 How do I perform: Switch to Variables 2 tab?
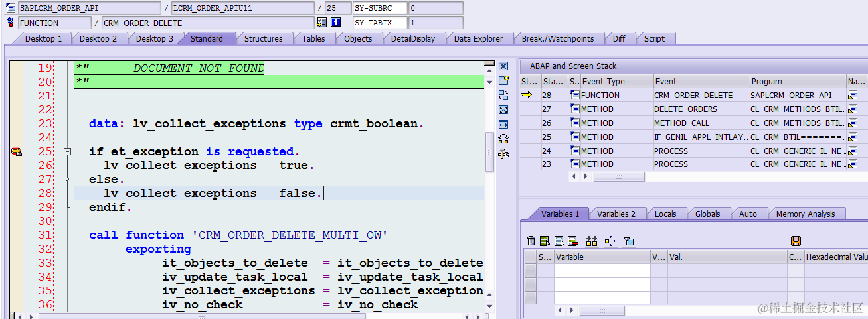(x=616, y=214)
